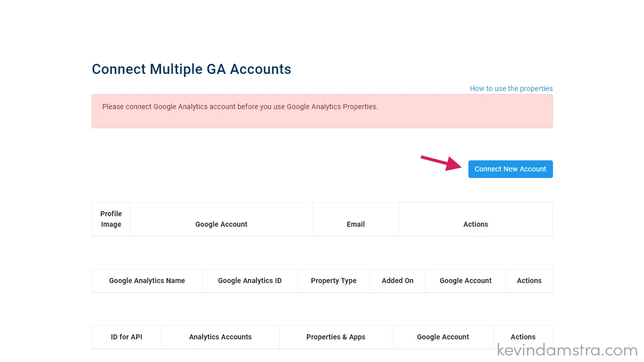Click the Profile Image column header
Image resolution: width=644 pixels, height=362 pixels.
point(111,219)
